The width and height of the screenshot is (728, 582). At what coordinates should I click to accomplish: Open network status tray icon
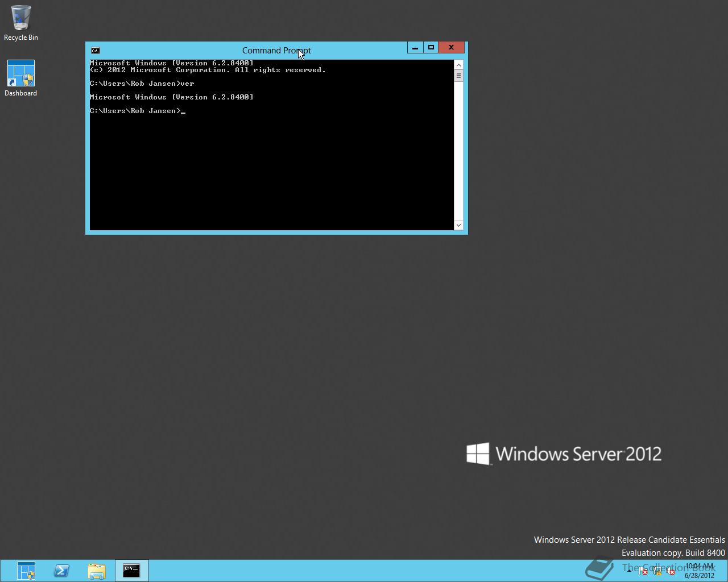(657, 571)
